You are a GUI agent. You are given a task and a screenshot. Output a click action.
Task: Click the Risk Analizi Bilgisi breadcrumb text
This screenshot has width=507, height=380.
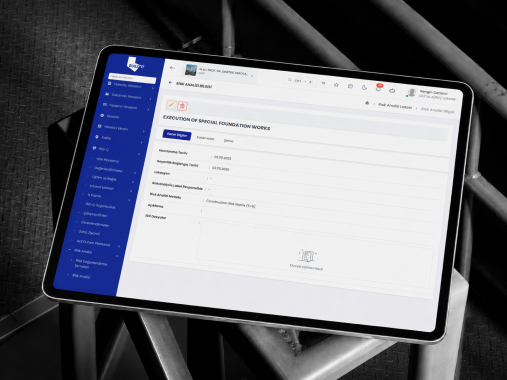click(x=438, y=110)
